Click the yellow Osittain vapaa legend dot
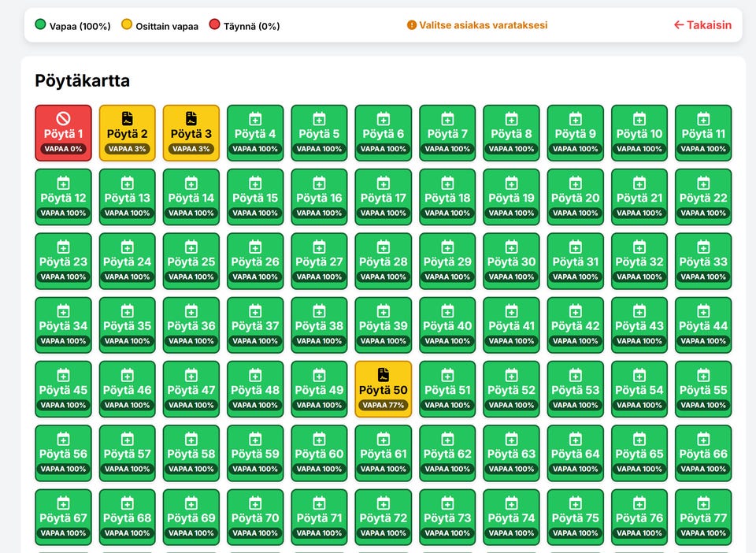 (127, 24)
